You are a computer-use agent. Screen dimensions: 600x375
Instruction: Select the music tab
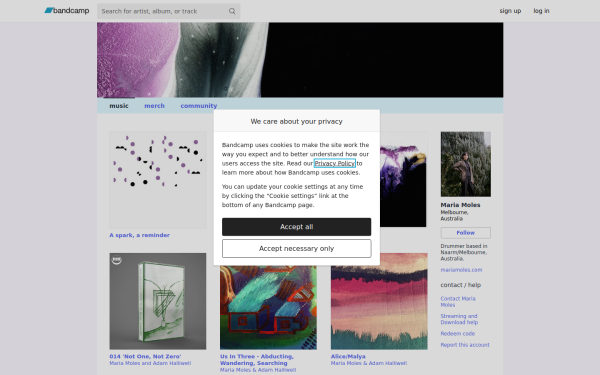(119, 106)
